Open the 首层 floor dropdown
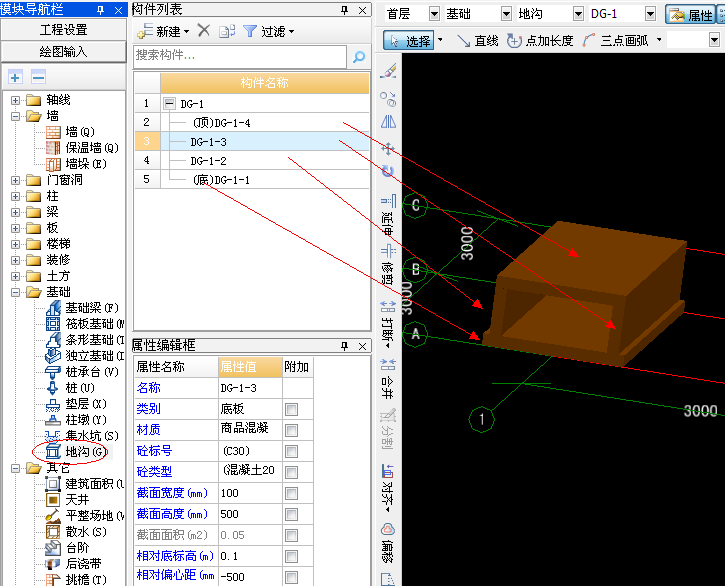This screenshot has height=586, width=725. [x=434, y=14]
